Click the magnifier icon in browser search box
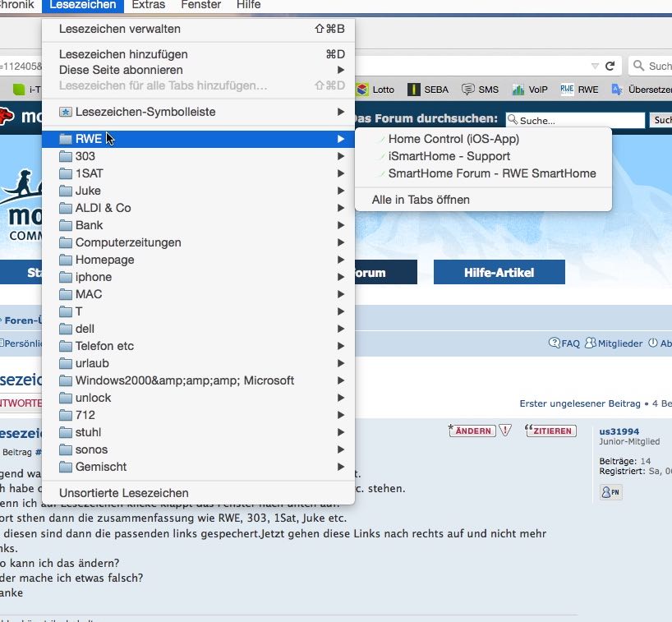672x622 pixels. coord(638,66)
